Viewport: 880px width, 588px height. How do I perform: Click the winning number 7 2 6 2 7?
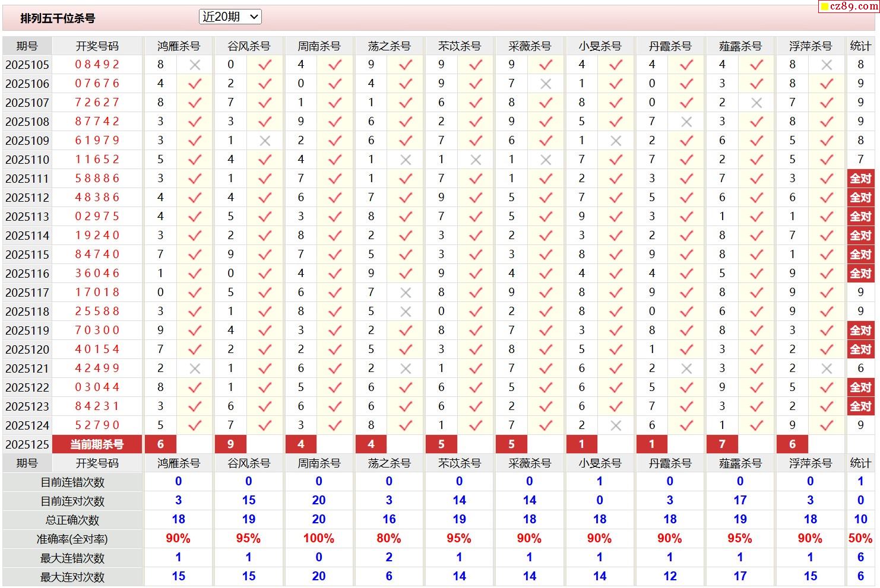coord(97,103)
